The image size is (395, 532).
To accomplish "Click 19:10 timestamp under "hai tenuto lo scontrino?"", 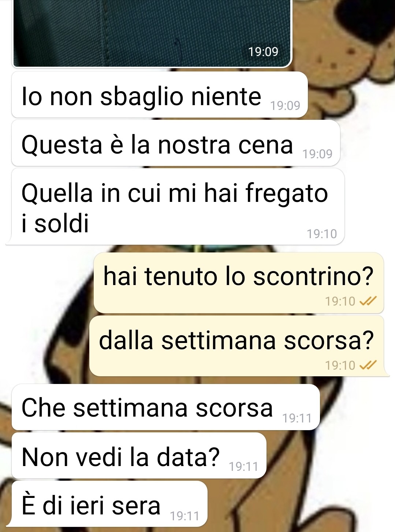I will [340, 301].
